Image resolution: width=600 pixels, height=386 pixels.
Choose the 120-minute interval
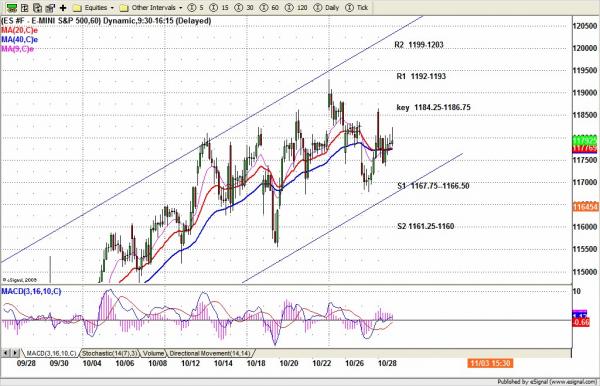coord(296,8)
